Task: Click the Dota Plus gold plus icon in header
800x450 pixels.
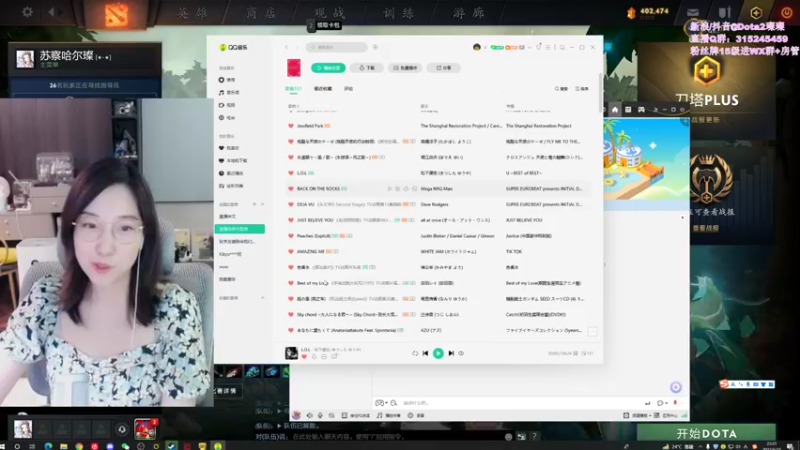Action: [756, 13]
